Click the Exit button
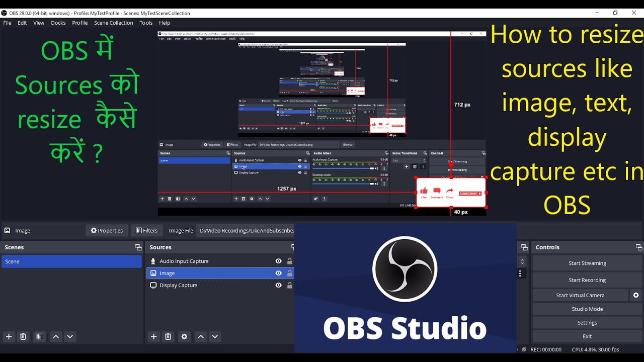The height and width of the screenshot is (362, 644). click(587, 336)
